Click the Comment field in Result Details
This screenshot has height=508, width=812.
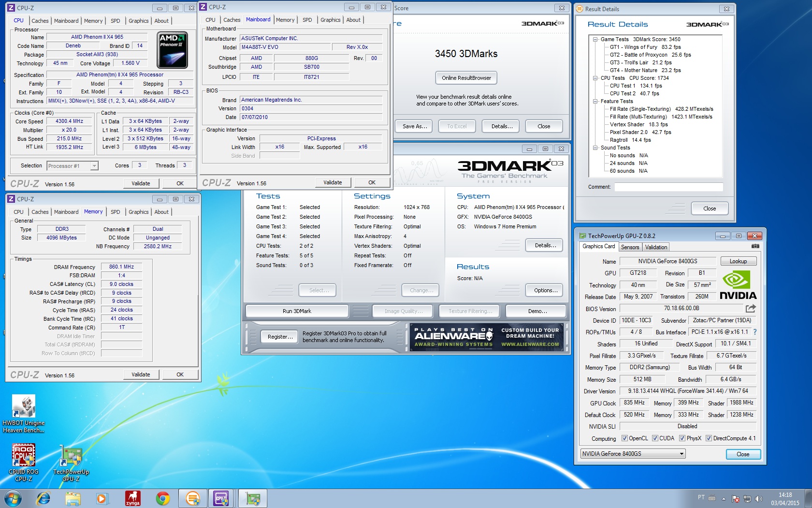(668, 187)
